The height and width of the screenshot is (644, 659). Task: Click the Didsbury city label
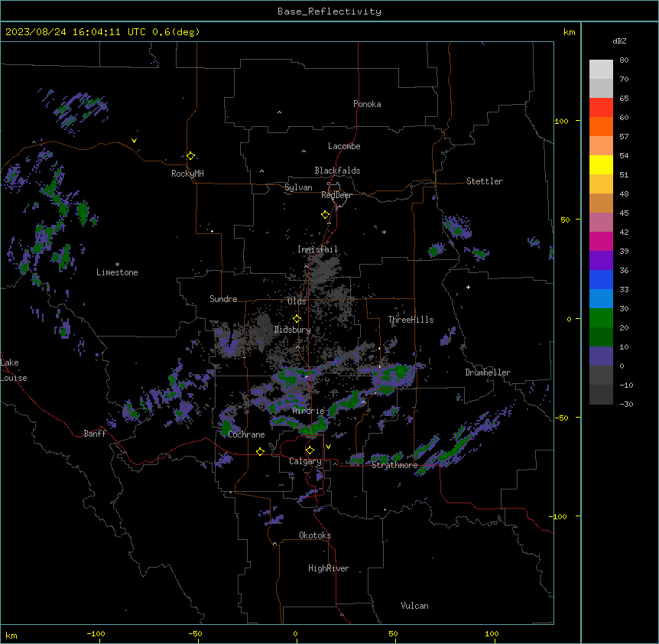[292, 330]
